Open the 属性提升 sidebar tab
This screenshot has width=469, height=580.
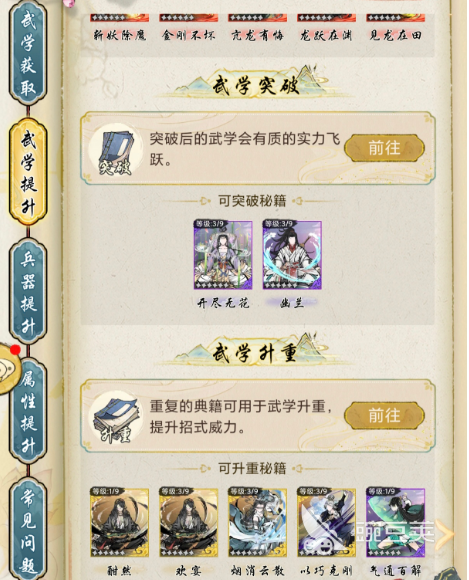29,411
